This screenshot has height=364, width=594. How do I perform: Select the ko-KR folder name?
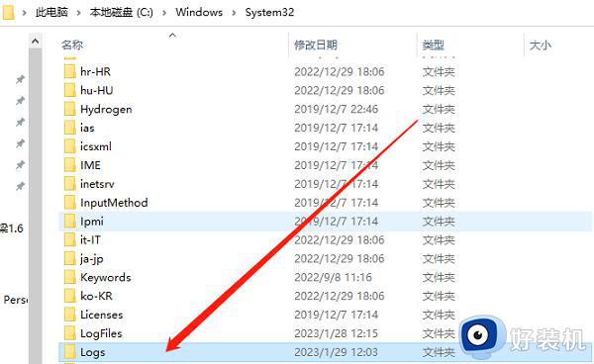point(96,296)
